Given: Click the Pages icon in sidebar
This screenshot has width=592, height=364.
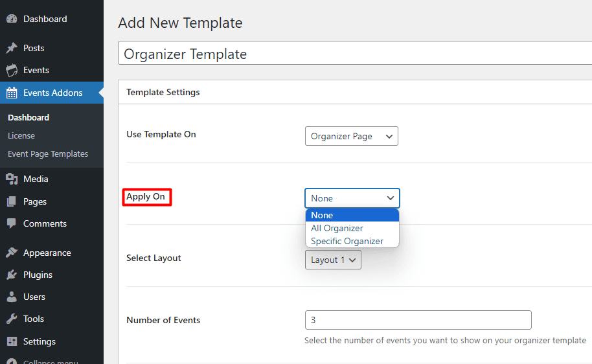Looking at the screenshot, I should click(12, 201).
